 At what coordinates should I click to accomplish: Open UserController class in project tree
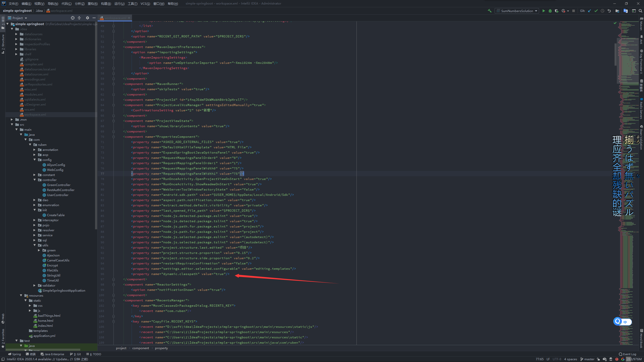click(57, 195)
